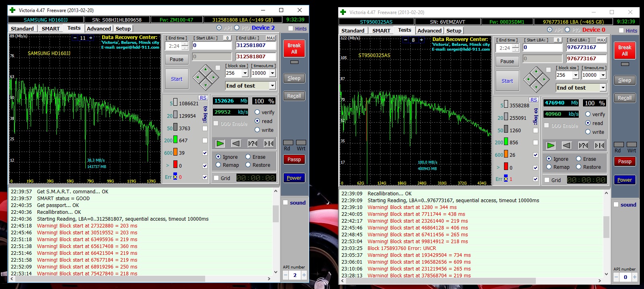Click MAX end LBA button in Samsung window
Viewport: 644px width, 289px height.
click(271, 38)
